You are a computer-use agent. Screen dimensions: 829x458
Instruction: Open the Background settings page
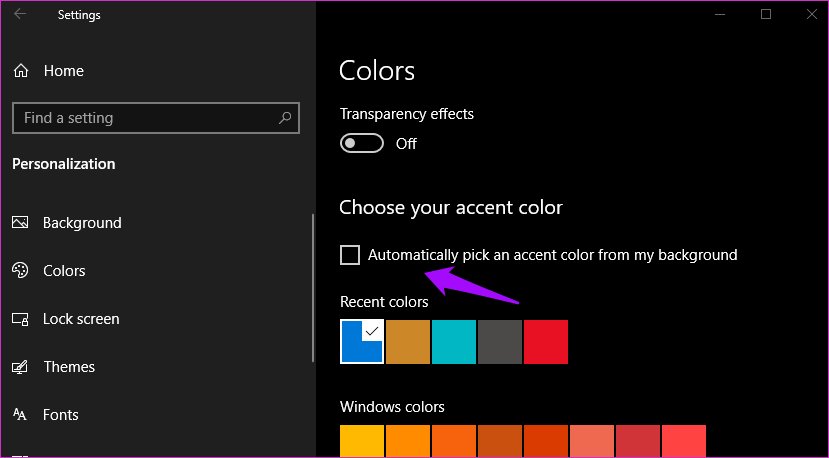click(82, 223)
